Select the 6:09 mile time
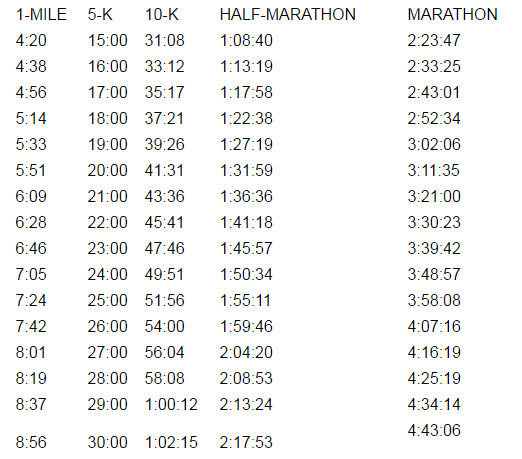 pos(31,197)
